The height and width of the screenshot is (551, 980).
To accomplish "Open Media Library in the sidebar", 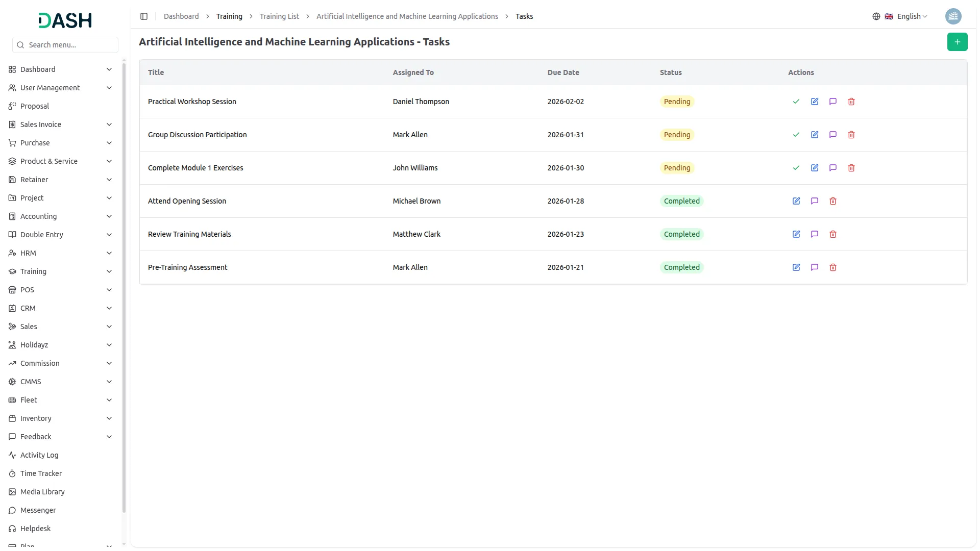I will 60,492.
